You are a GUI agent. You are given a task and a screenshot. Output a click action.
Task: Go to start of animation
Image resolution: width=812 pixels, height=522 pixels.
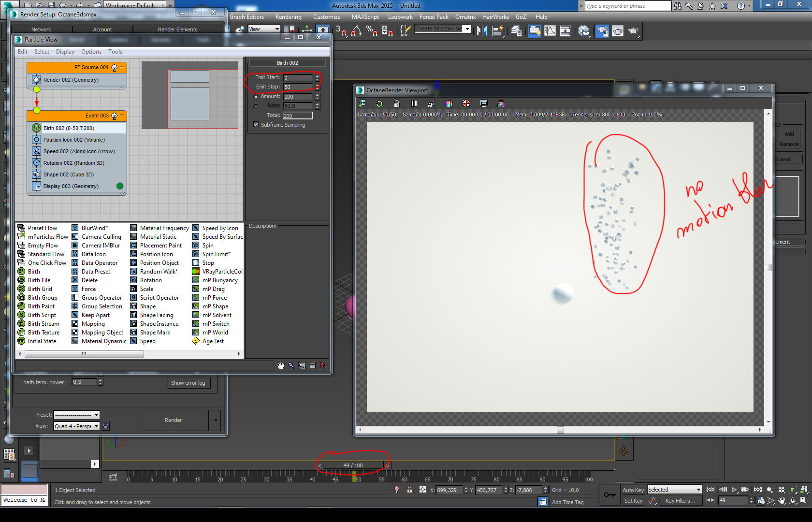click(x=710, y=490)
